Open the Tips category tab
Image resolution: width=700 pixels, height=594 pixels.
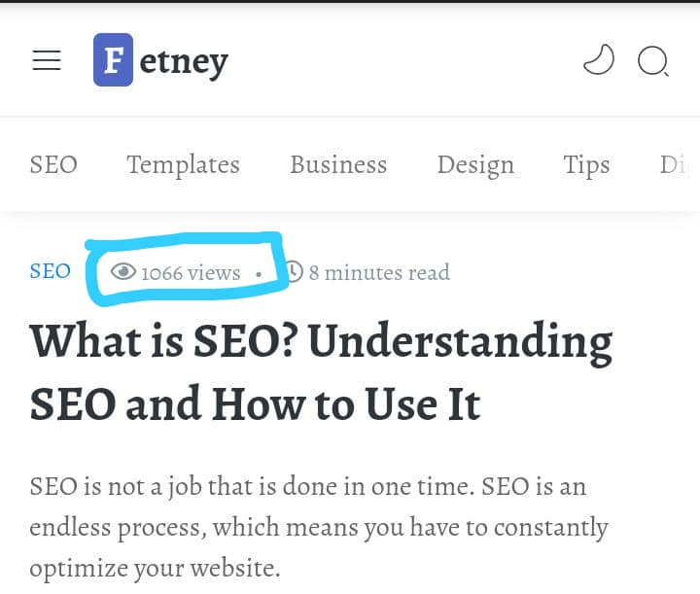pyautogui.click(x=586, y=165)
